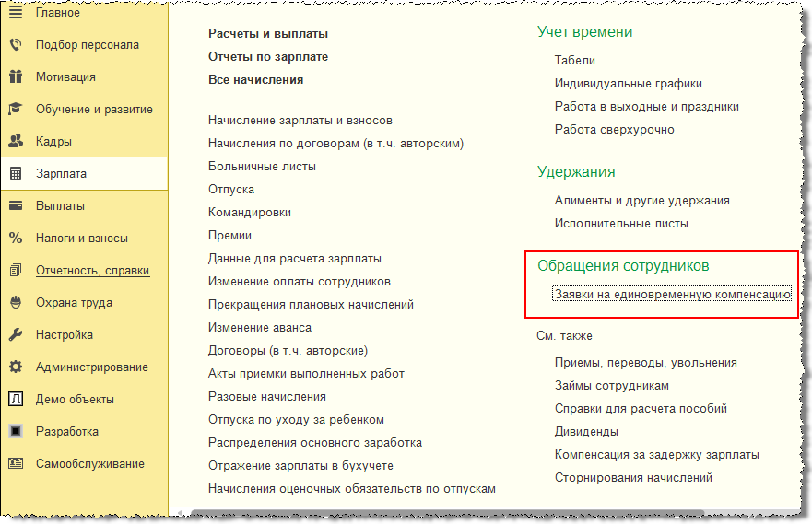Open the Табели link
Viewport: 812px width, 524px height.
[x=574, y=61]
